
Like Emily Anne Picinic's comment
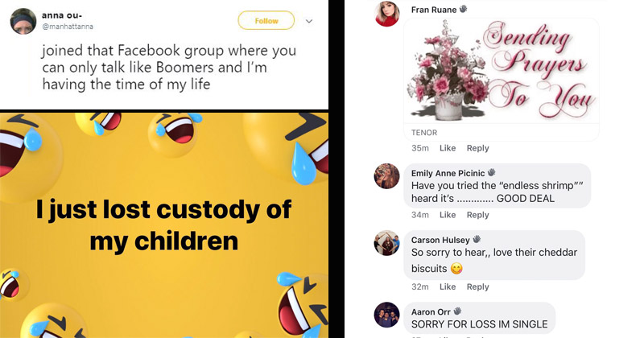(x=448, y=215)
